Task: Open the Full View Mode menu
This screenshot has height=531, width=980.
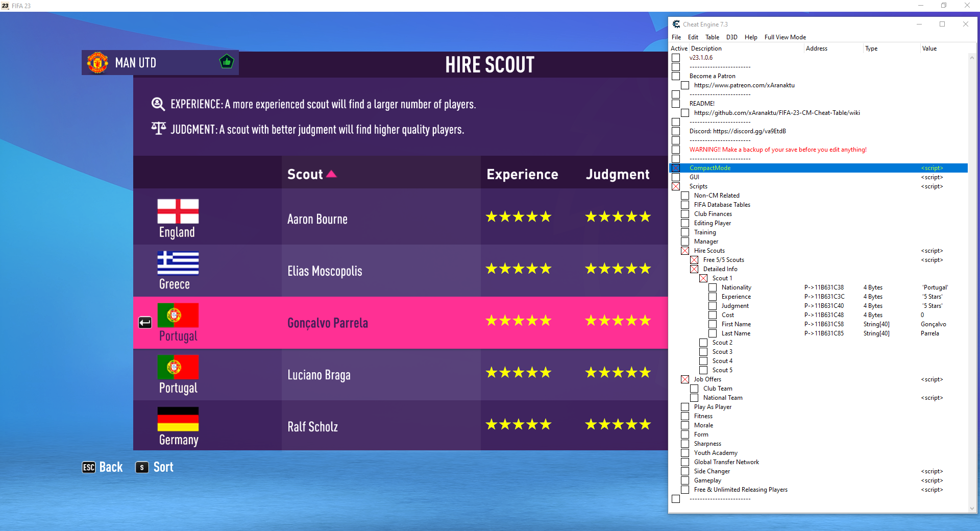Action: click(x=785, y=37)
